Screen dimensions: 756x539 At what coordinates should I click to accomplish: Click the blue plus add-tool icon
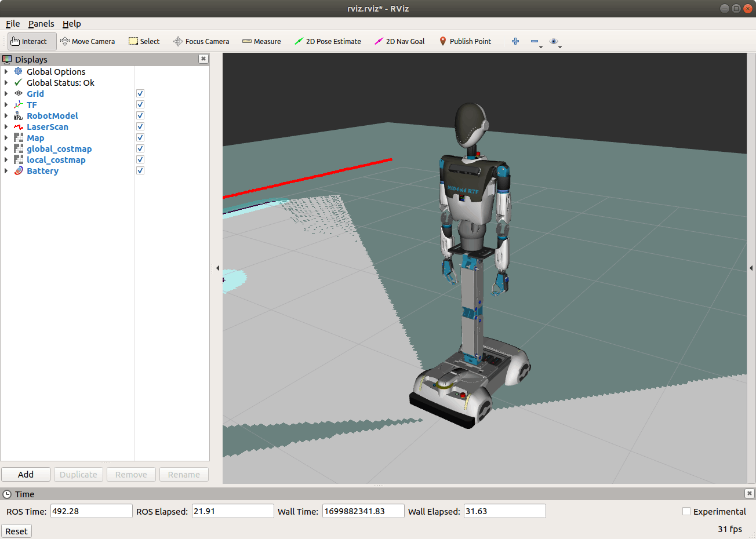pyautogui.click(x=515, y=41)
